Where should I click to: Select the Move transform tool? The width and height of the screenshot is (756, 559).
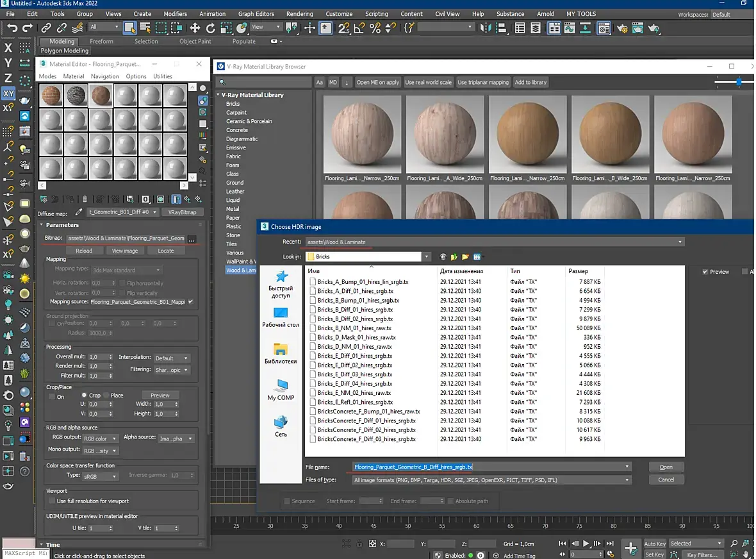[x=195, y=28]
